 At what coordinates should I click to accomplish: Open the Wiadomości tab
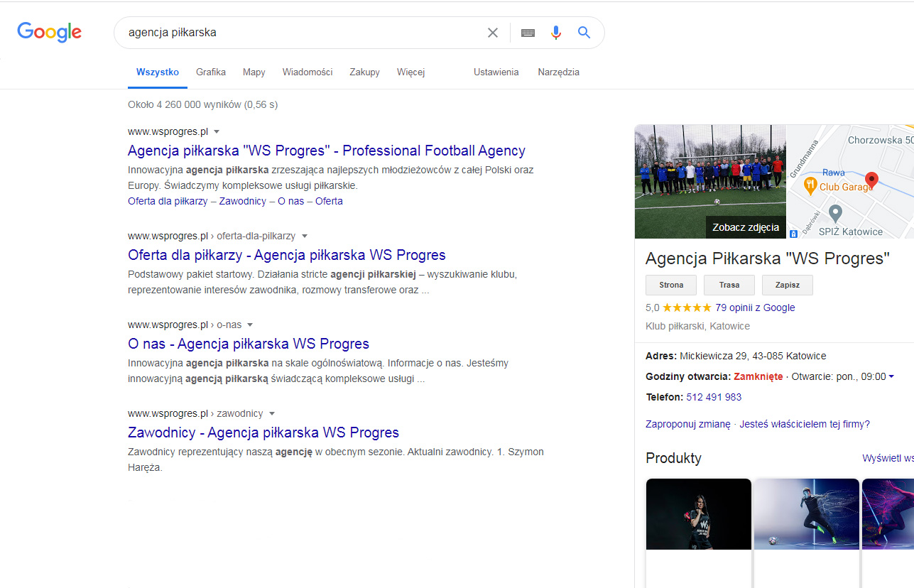point(308,72)
